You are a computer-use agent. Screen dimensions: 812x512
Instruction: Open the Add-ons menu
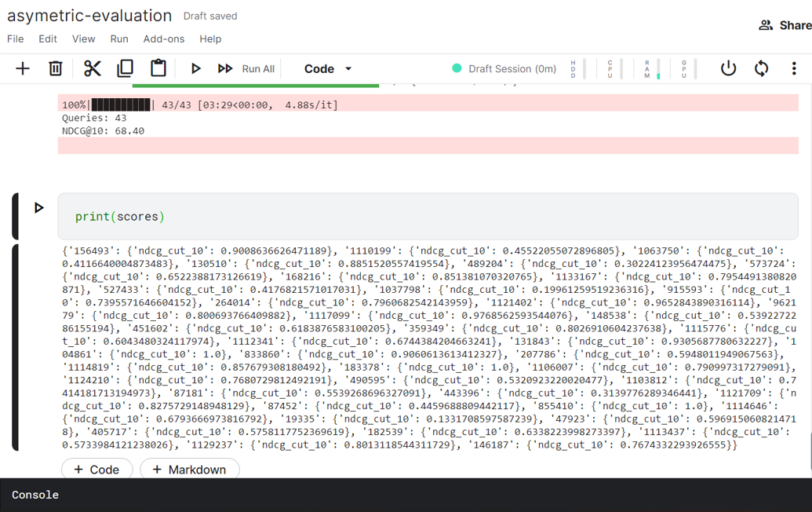[162, 38]
